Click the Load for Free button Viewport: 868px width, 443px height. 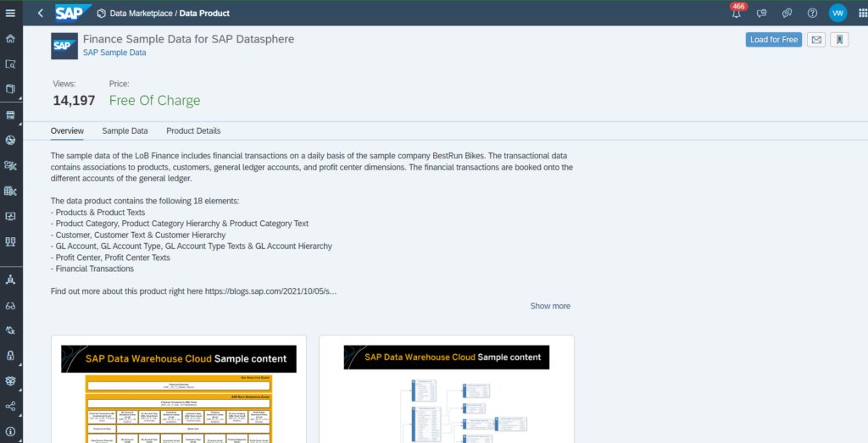coord(773,40)
